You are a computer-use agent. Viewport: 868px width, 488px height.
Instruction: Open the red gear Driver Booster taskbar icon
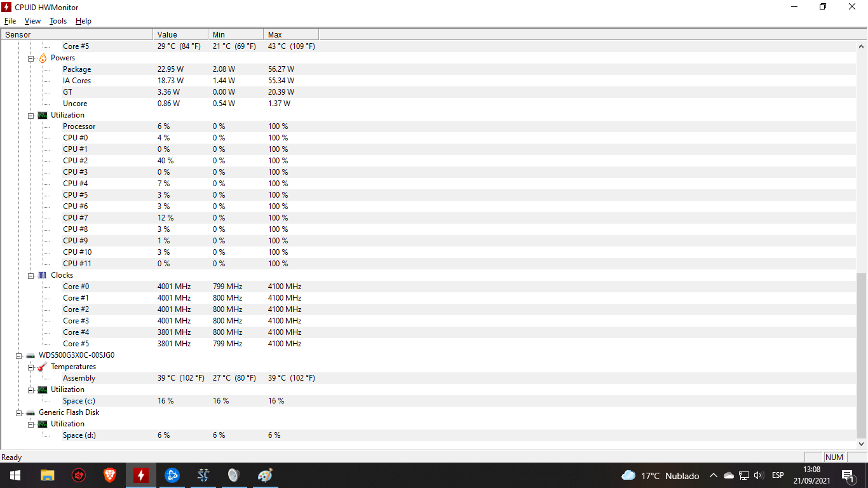click(79, 475)
